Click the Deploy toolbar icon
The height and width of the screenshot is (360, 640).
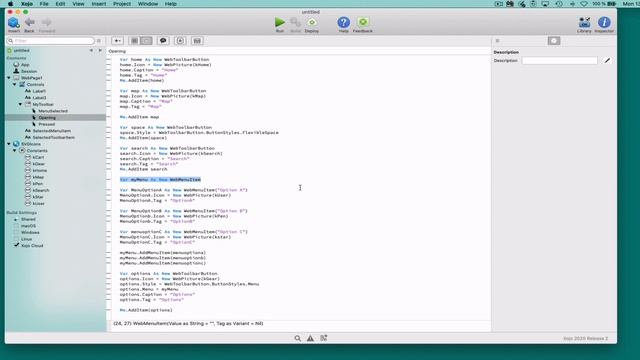click(x=312, y=24)
